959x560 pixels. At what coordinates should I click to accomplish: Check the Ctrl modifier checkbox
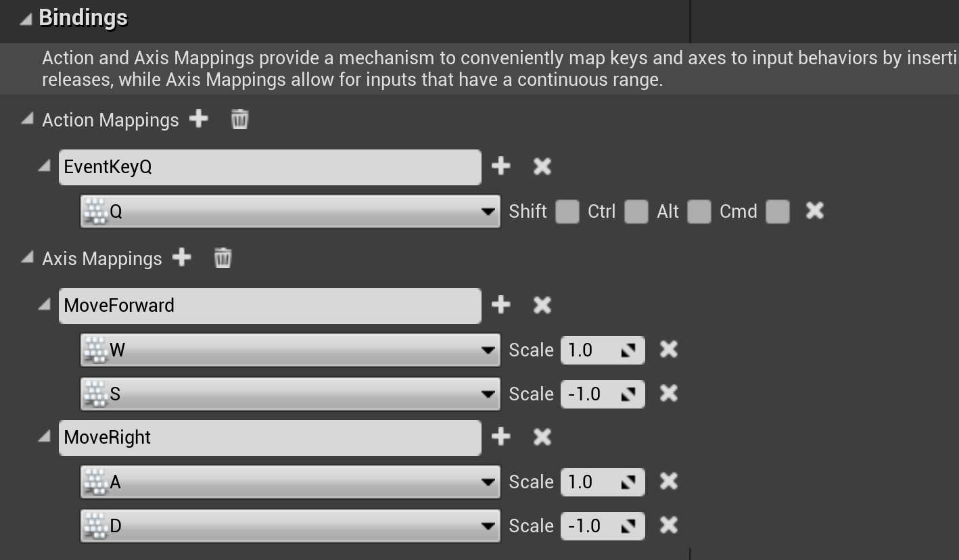coord(636,211)
